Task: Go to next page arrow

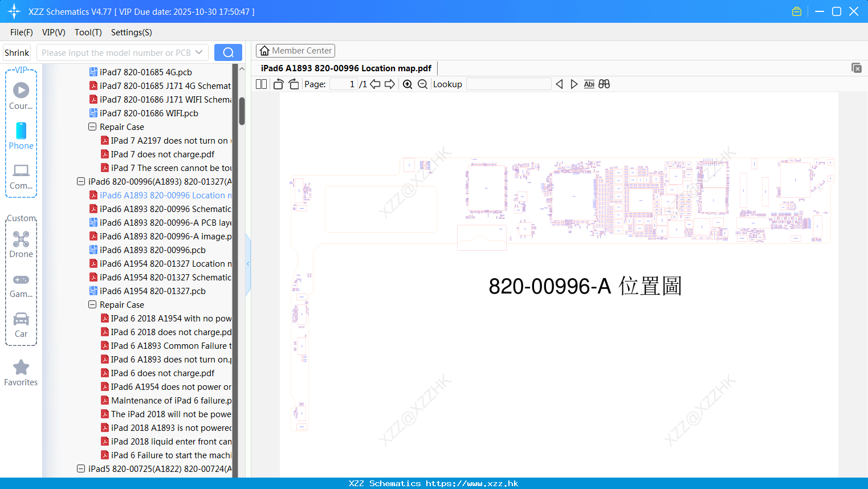Action: [390, 84]
